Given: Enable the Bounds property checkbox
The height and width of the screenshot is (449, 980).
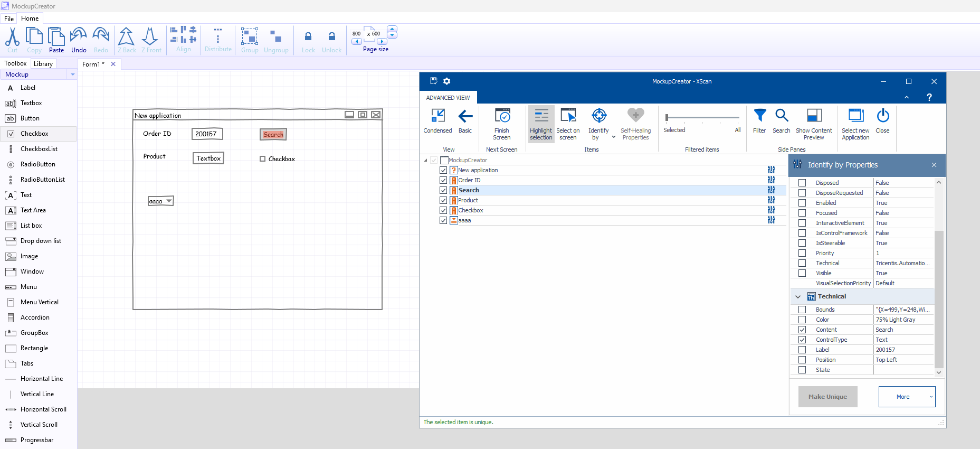Looking at the screenshot, I should pyautogui.click(x=802, y=310).
